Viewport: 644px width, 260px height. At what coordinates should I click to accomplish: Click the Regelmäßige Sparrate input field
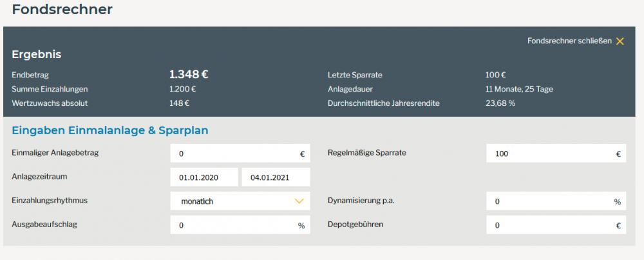coord(547,154)
